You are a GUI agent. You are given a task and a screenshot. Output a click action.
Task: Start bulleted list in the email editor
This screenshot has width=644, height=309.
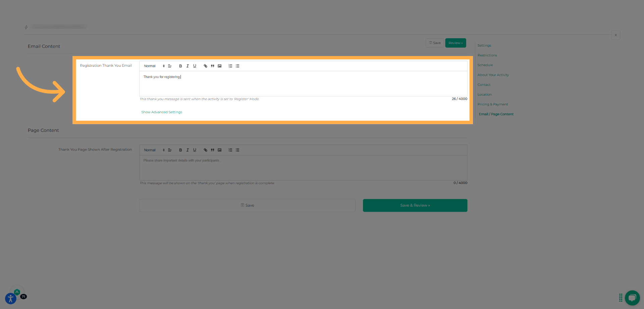237,66
